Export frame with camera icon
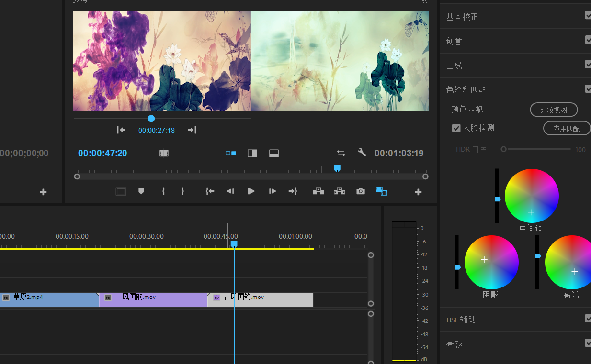 tap(361, 191)
